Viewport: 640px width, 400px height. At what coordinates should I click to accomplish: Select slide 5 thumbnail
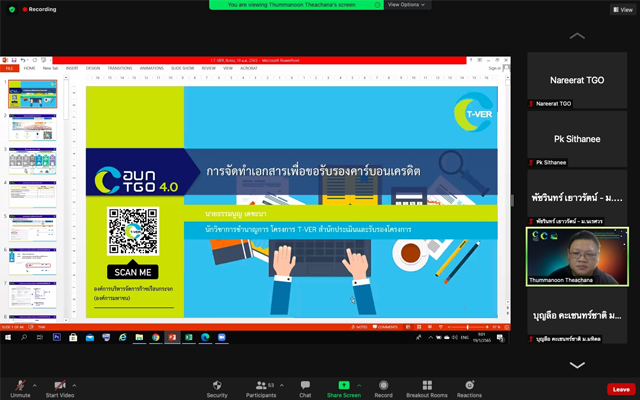tap(33, 228)
